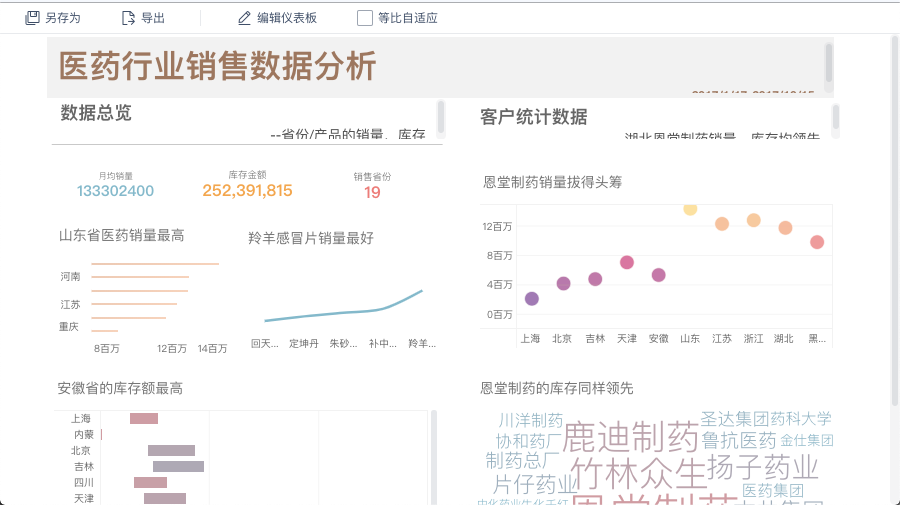Click the 252,391,815 inventory amount figure
Screen dimensions: 900x505
tap(247, 191)
